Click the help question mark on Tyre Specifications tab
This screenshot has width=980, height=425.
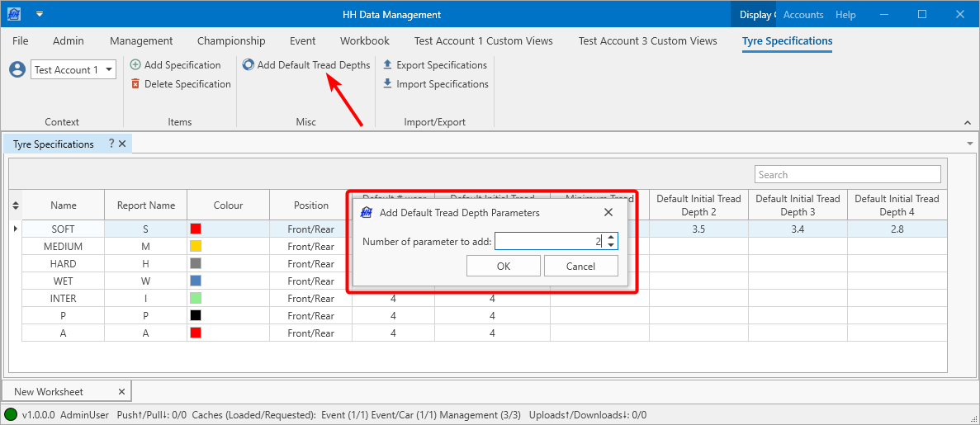pyautogui.click(x=111, y=144)
